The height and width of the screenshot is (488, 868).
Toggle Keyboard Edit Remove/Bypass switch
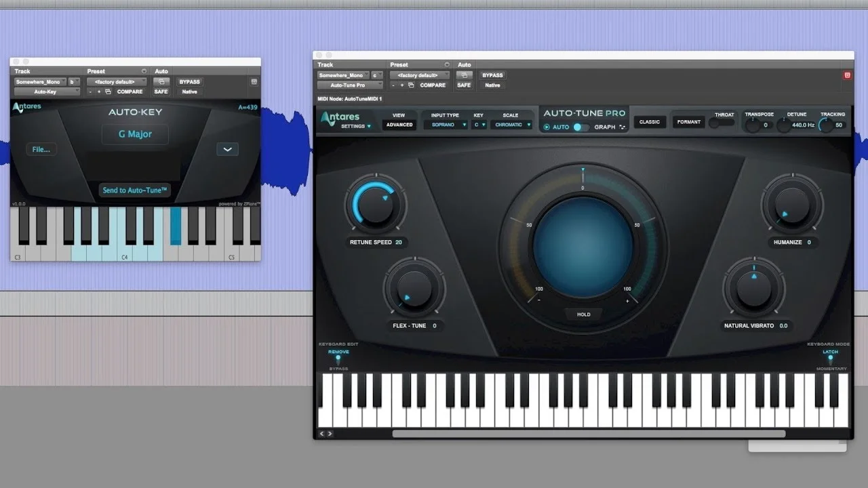338,359
